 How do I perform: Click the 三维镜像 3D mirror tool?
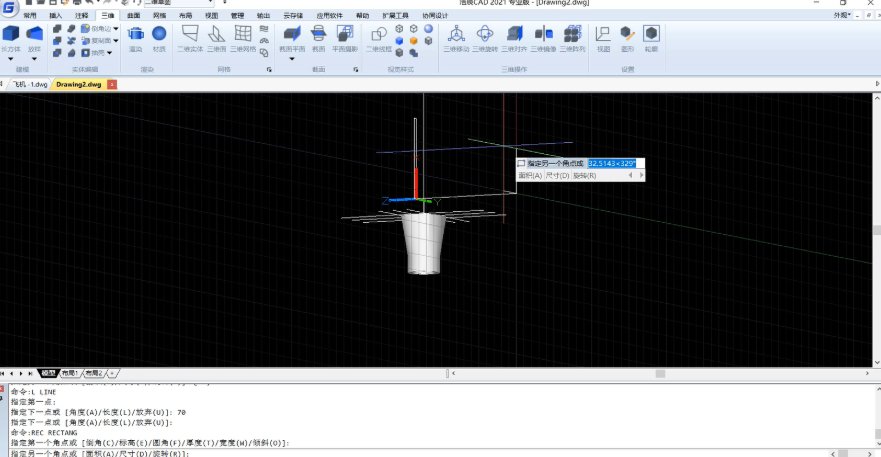pyautogui.click(x=544, y=36)
